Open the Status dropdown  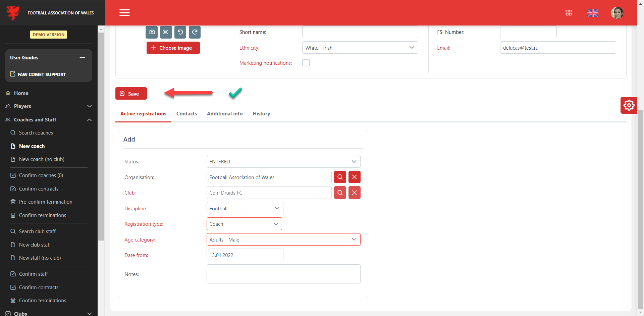(283, 161)
